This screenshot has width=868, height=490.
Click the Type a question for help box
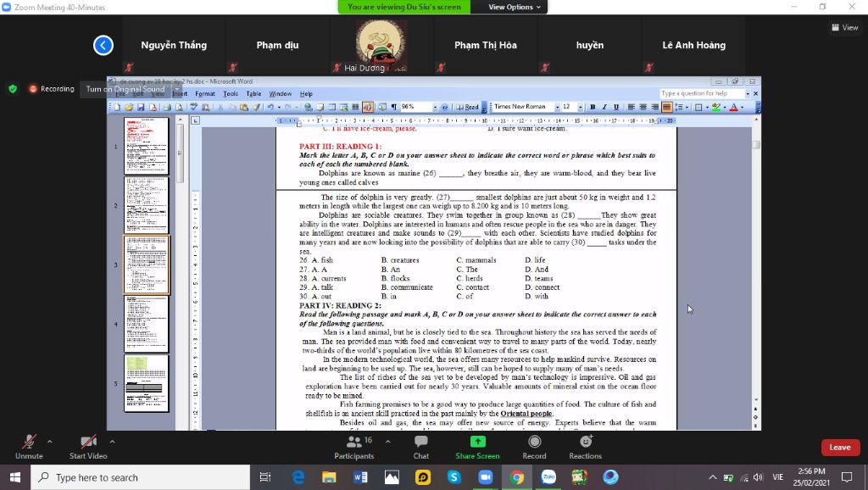(701, 93)
